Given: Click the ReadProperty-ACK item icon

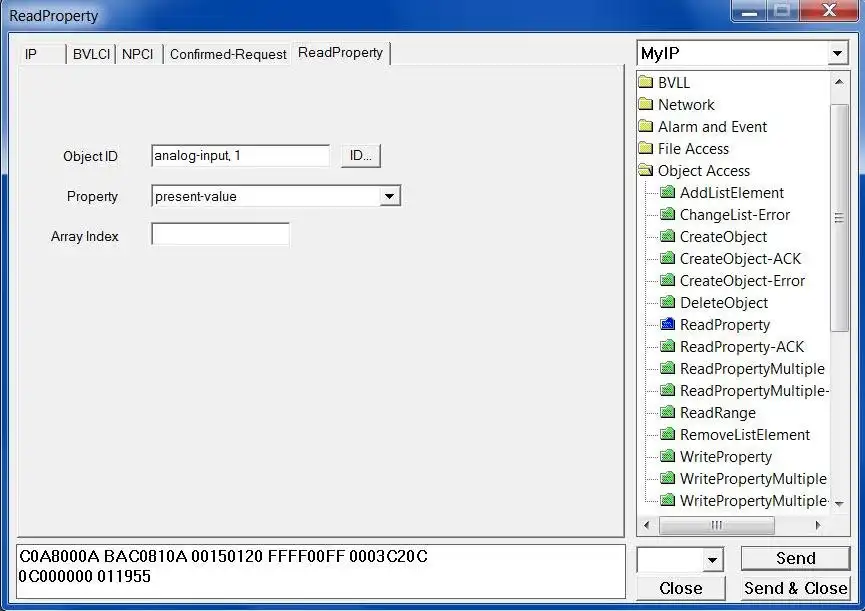Looking at the screenshot, I should [668, 346].
